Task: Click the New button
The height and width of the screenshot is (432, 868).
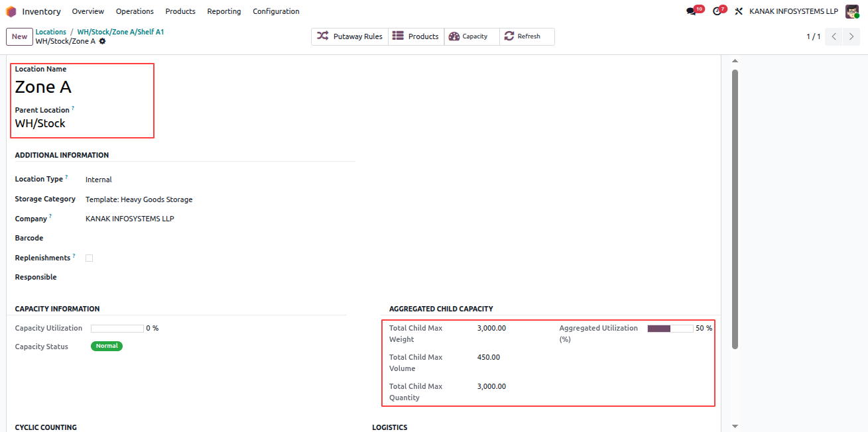Action: 19,36
